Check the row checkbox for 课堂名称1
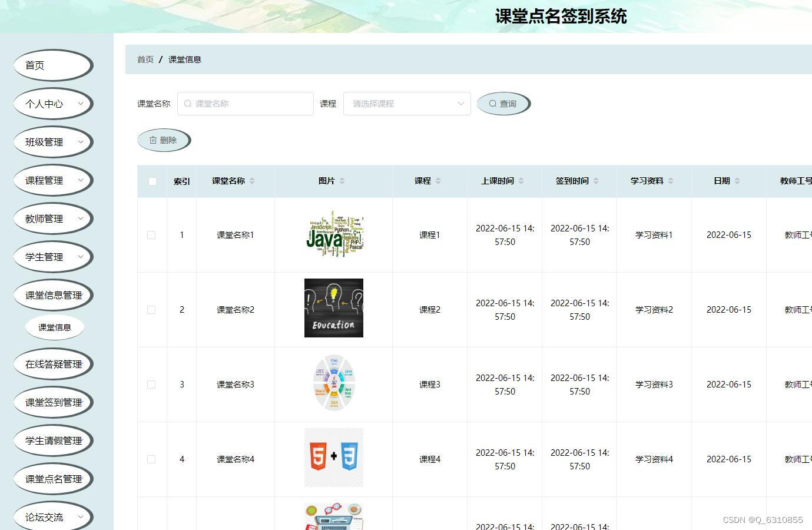Viewport: 812px width, 530px height. 151,235
